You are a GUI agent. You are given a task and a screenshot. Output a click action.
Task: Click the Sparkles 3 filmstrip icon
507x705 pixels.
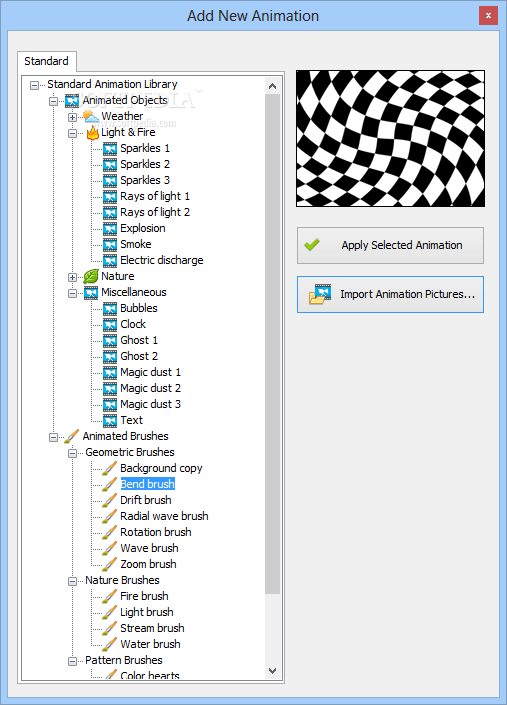(110, 180)
